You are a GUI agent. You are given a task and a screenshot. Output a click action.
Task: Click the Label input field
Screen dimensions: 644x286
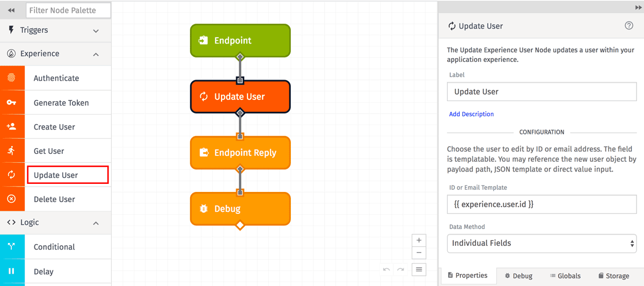click(541, 92)
